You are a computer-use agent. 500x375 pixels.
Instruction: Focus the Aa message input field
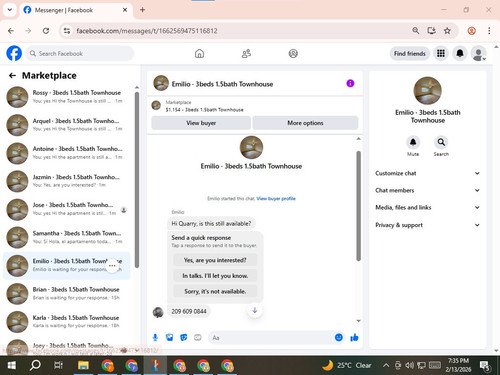272,338
